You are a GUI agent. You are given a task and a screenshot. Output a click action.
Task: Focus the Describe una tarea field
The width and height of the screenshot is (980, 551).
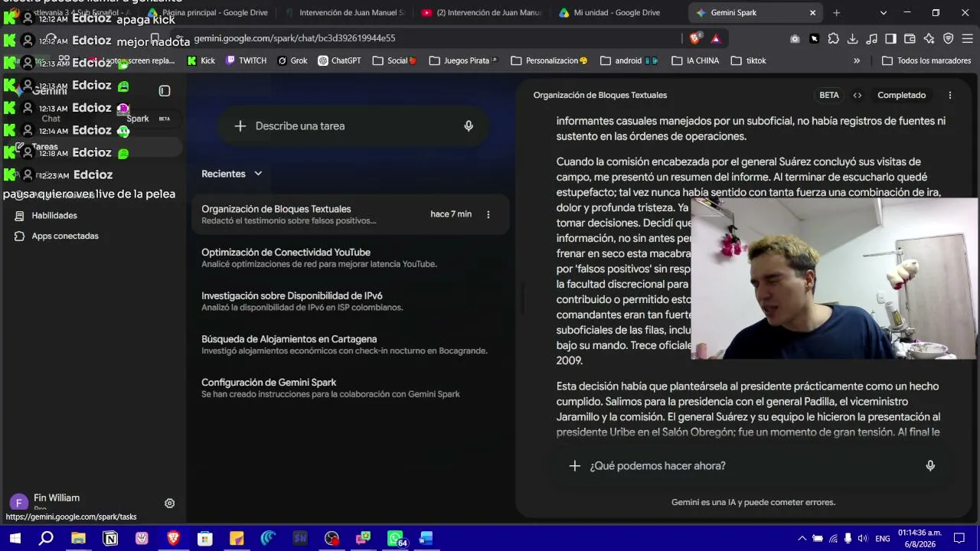[352, 126]
